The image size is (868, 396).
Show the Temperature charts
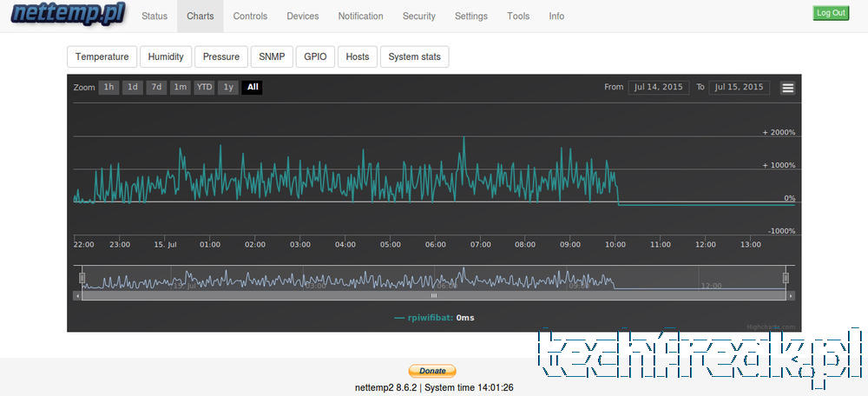coord(102,56)
